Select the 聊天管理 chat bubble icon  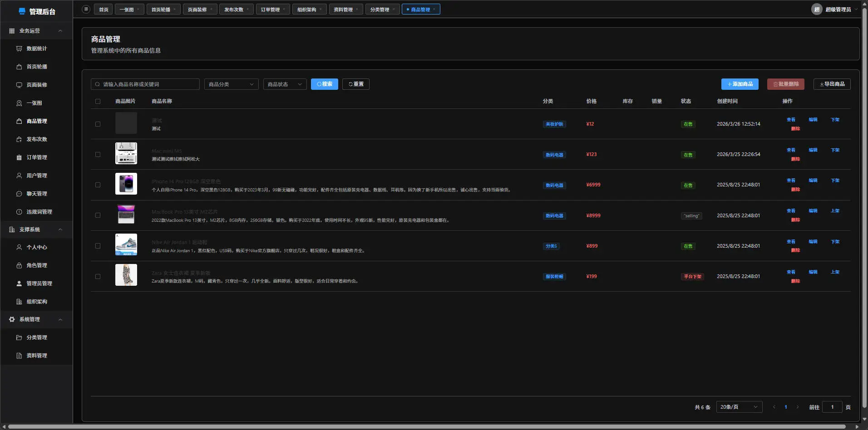tap(19, 194)
